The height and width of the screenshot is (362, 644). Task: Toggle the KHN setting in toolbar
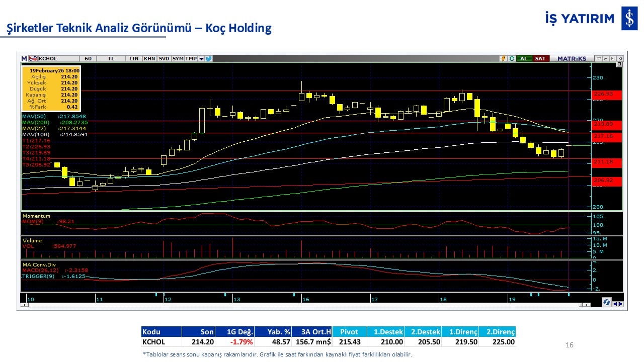click(149, 59)
